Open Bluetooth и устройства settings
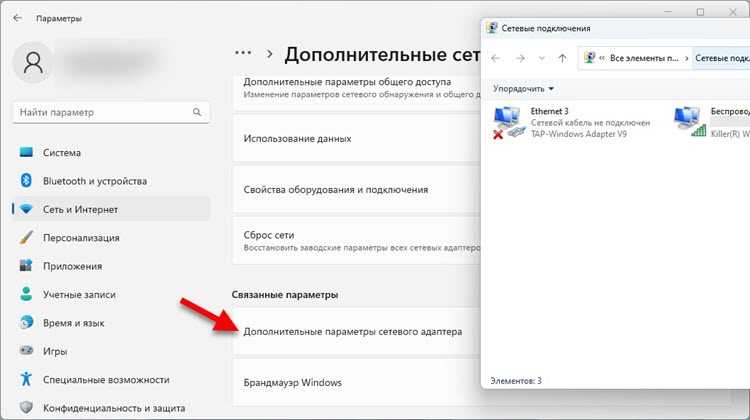Screen dimensions: 750x420 (x=111, y=181)
